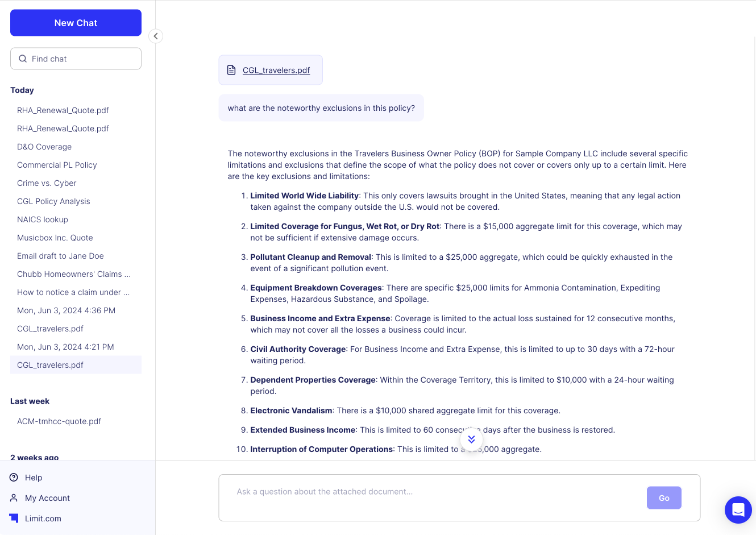Type in the Find chat search field
Viewport: 756px width, 535px height.
(x=82, y=59)
